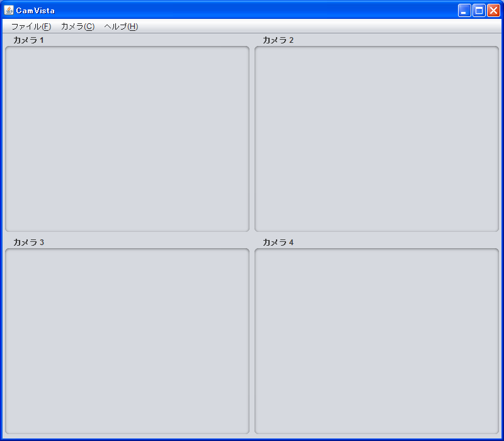The image size is (504, 441).
Task: Click the Java icon in title bar
Action: click(9, 10)
